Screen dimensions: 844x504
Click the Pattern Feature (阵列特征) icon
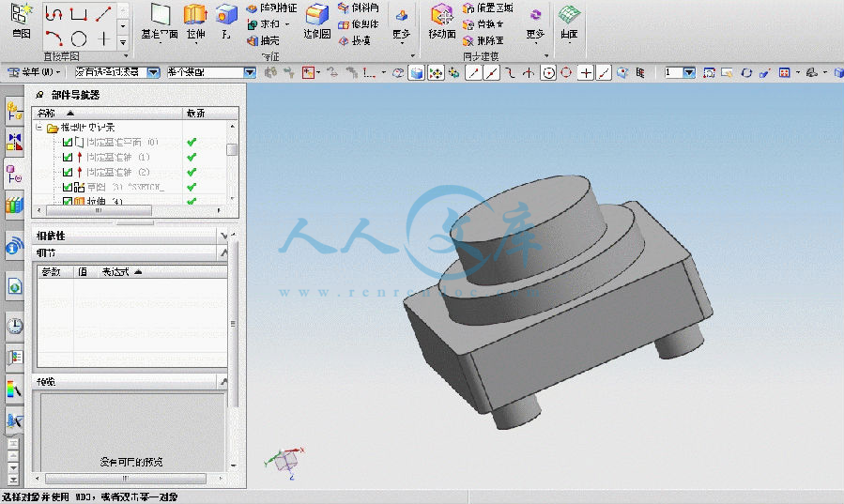coord(252,8)
